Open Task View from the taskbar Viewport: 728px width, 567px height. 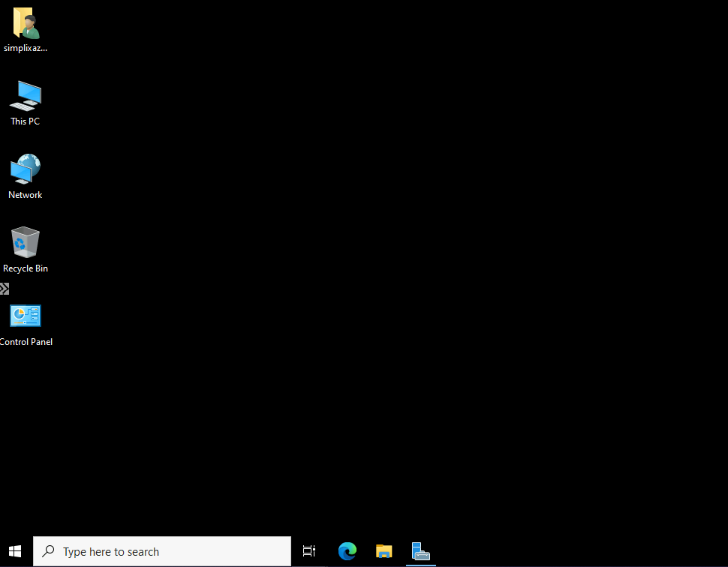click(x=309, y=551)
